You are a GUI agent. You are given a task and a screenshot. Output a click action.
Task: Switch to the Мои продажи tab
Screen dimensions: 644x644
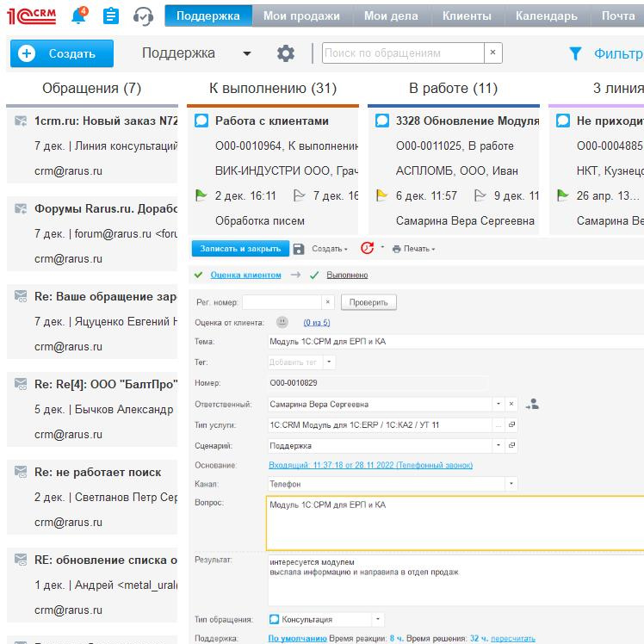click(x=301, y=15)
